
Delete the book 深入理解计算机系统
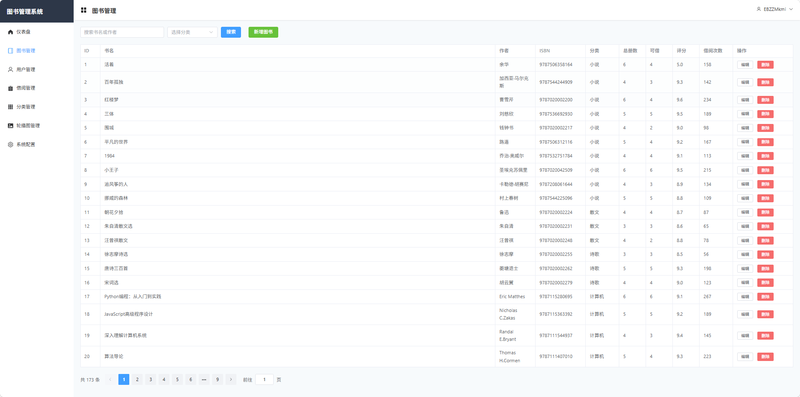click(765, 336)
